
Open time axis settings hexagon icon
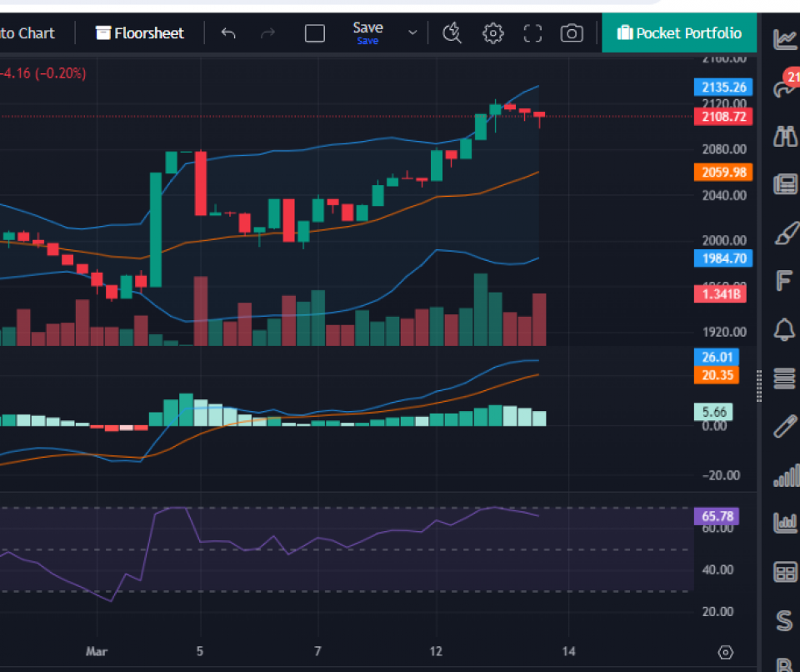point(725,652)
